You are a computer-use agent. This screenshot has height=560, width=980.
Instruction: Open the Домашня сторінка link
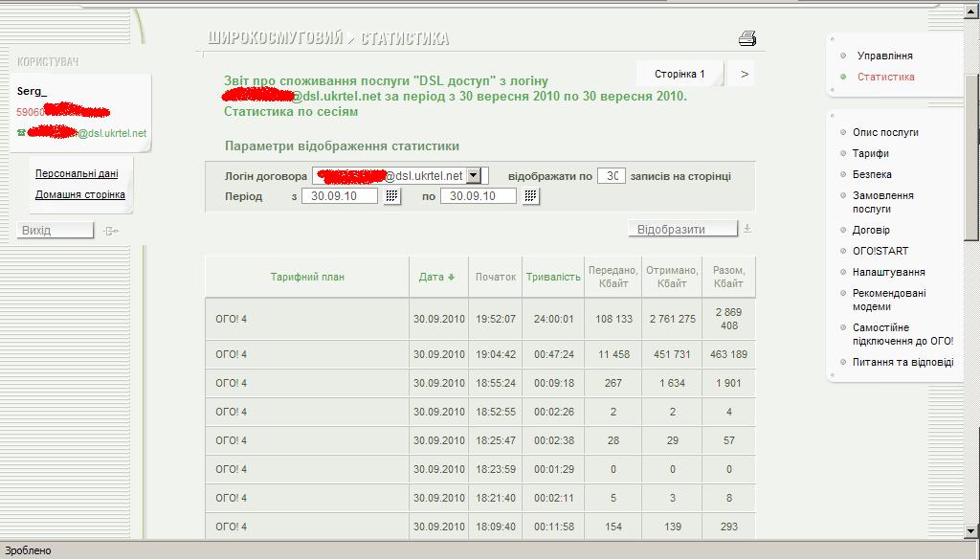79,194
